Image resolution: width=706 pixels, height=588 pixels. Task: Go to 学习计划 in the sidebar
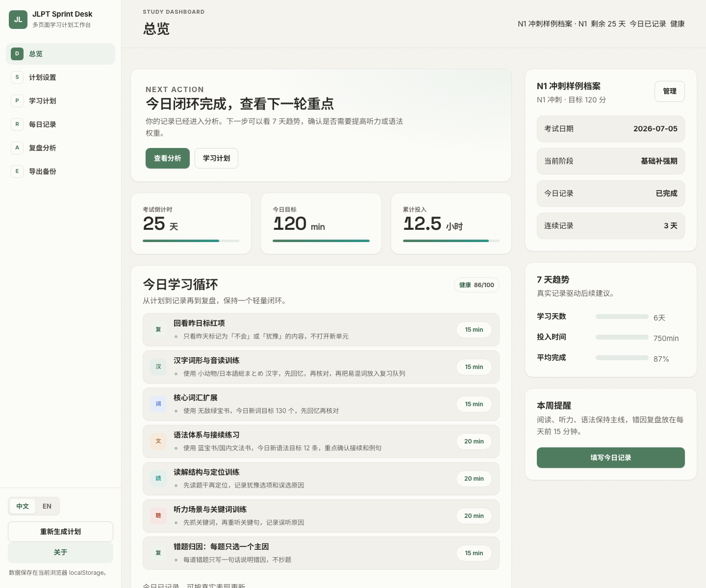coord(60,101)
